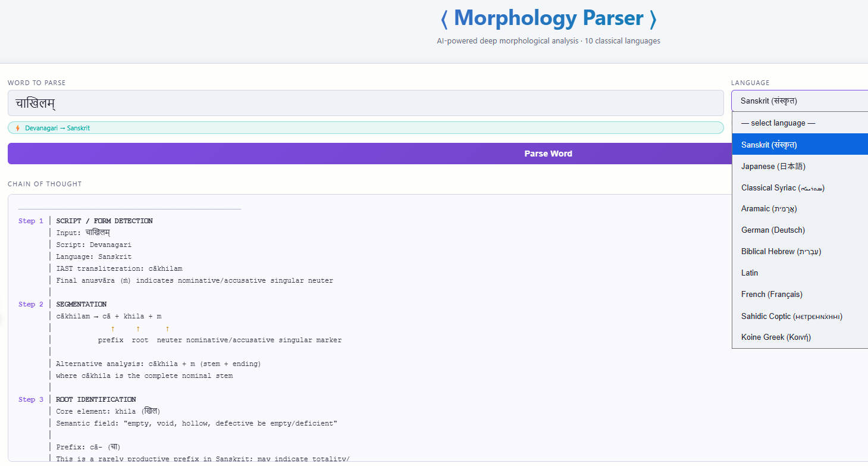Pick Sahidic Coptic from the dropdown
This screenshot has width=868, height=466.
tap(791, 316)
